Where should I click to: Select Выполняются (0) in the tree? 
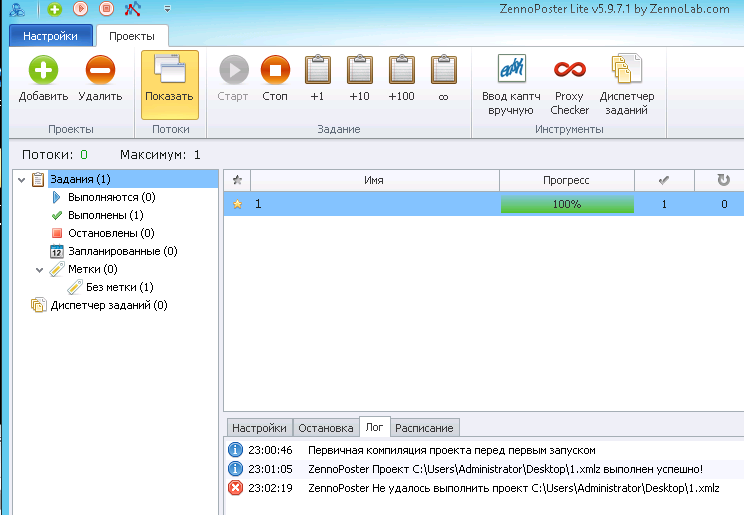112,197
